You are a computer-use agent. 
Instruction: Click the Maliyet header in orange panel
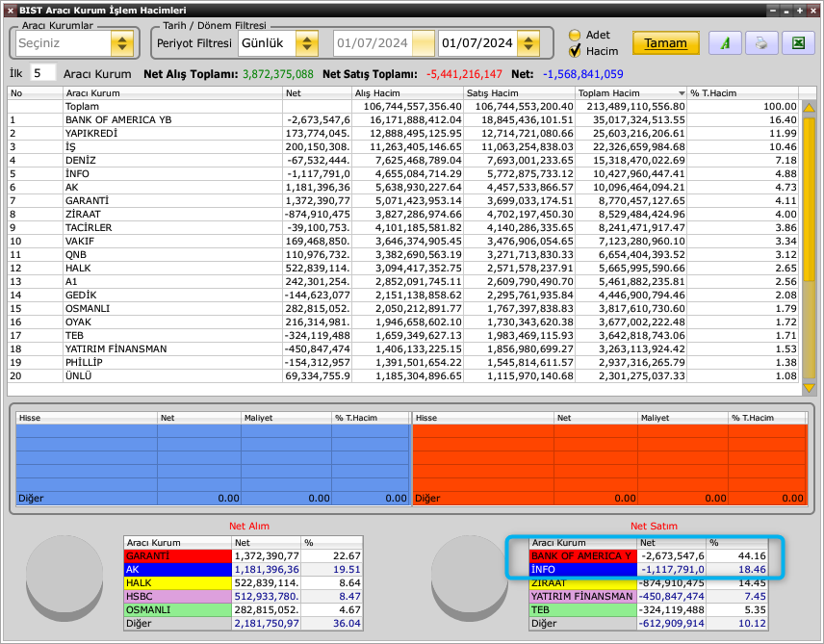[x=682, y=418]
